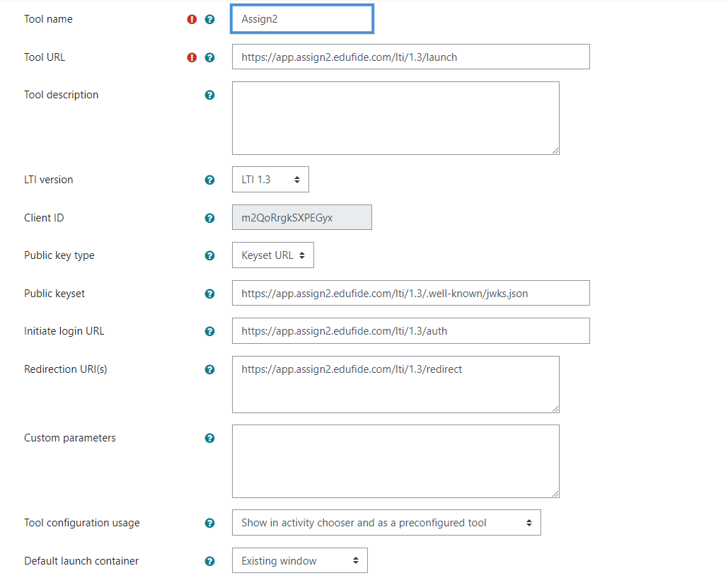Open the Tool description help icon

(209, 95)
